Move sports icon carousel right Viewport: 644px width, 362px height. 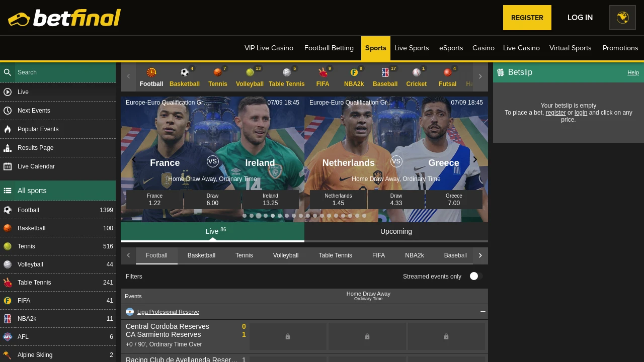click(480, 76)
